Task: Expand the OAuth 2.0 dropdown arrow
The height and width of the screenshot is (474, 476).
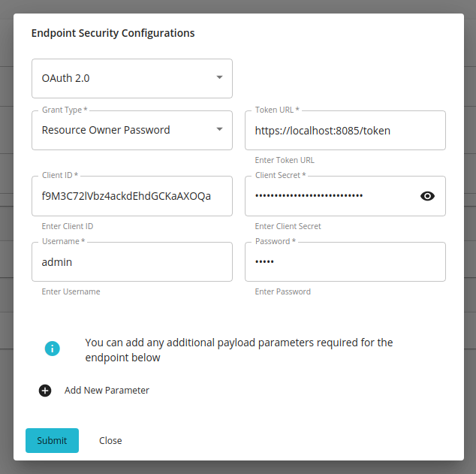Action: click(219, 77)
